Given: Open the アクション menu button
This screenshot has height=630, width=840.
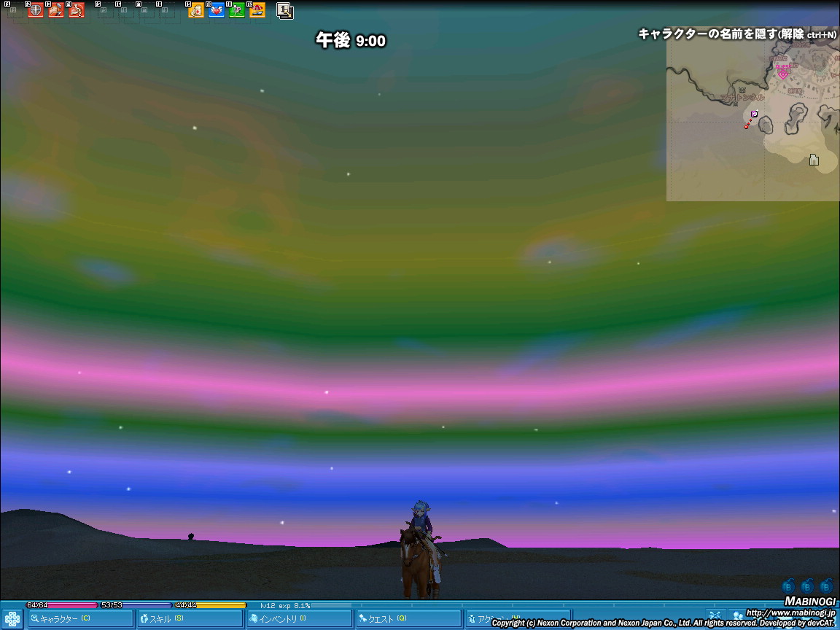Looking at the screenshot, I should click(518, 619).
